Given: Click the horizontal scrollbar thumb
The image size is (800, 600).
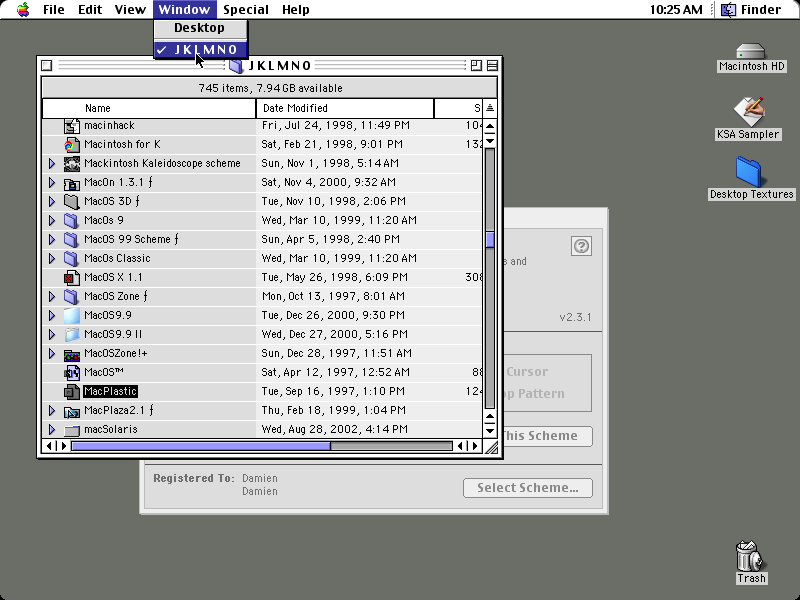Looking at the screenshot, I should tap(201, 446).
